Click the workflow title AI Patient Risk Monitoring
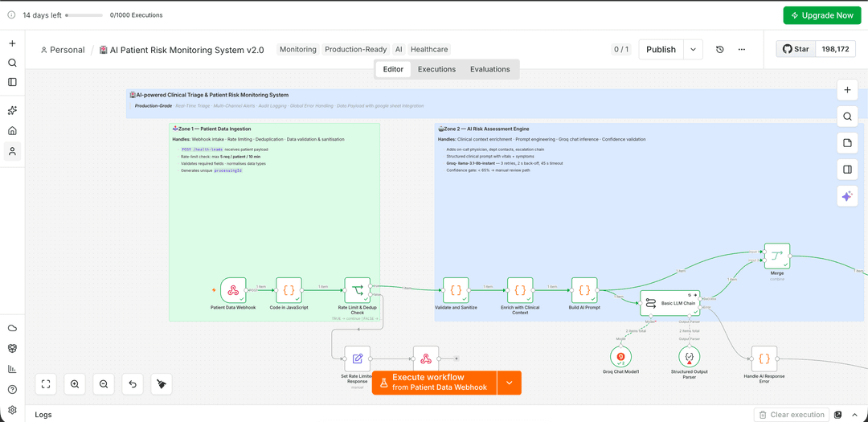Image resolution: width=868 pixels, height=422 pixels. (x=181, y=50)
